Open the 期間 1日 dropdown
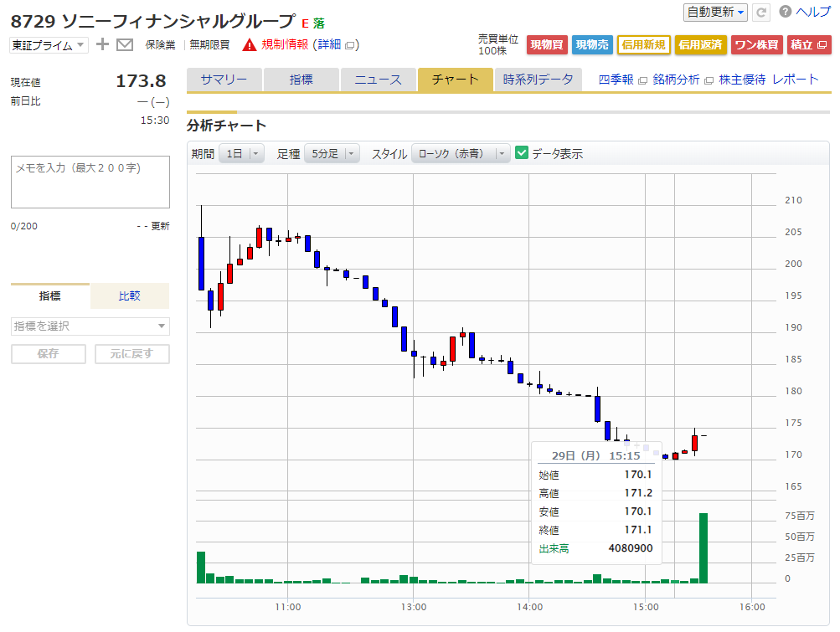Viewport: 840px width, 632px height. click(x=241, y=153)
